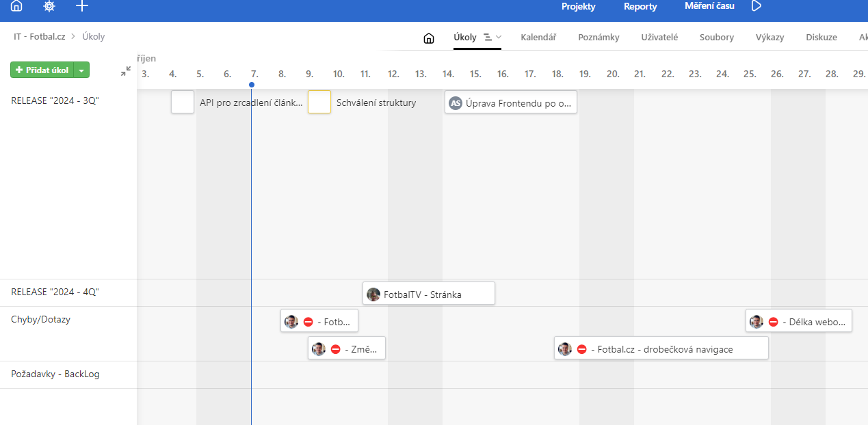
Task: Open the - Fotb... task card
Action: [319, 321]
